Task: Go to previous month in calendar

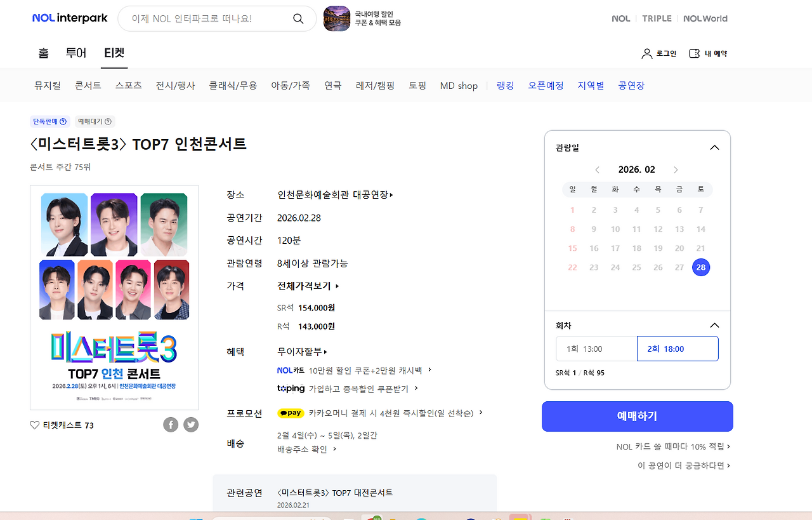Action: (597, 170)
